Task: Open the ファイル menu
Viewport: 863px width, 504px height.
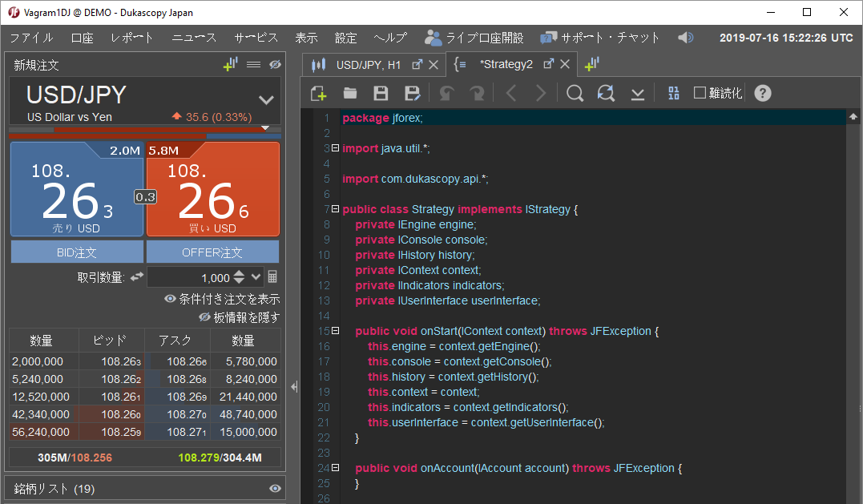Action: click(31, 38)
